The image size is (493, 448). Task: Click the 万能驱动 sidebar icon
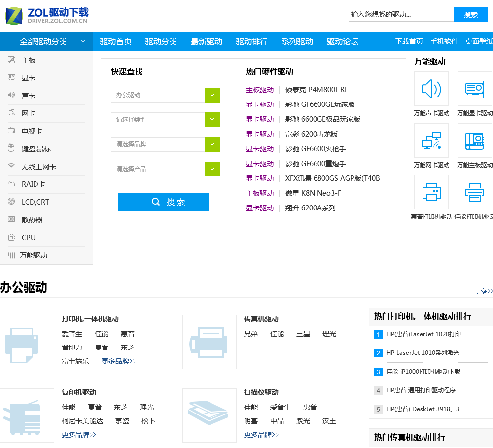[x=11, y=255]
